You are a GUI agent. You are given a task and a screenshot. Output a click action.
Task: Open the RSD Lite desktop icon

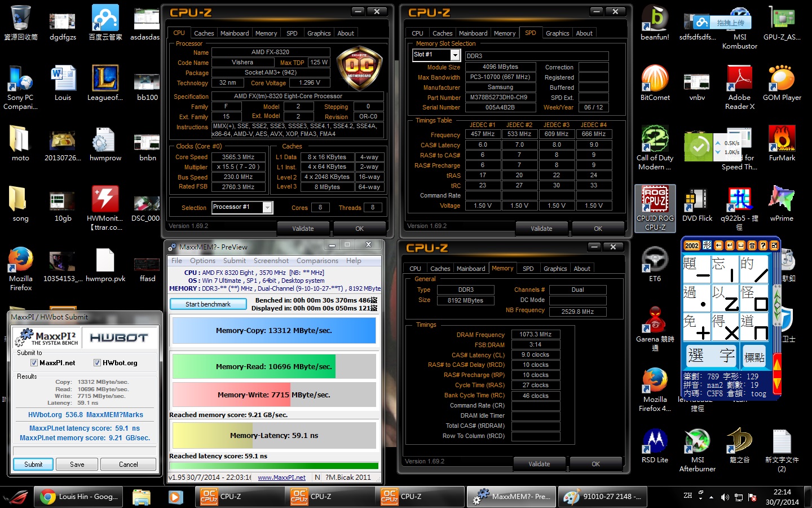click(655, 445)
